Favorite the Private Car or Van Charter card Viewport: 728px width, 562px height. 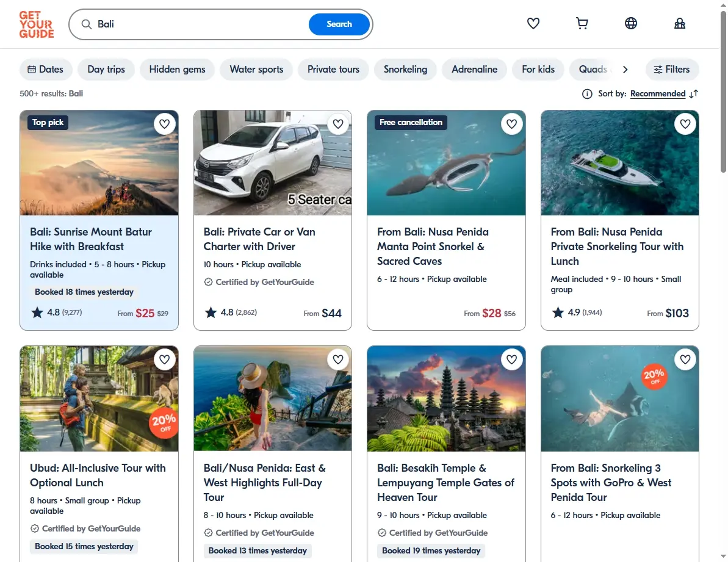[x=338, y=124]
